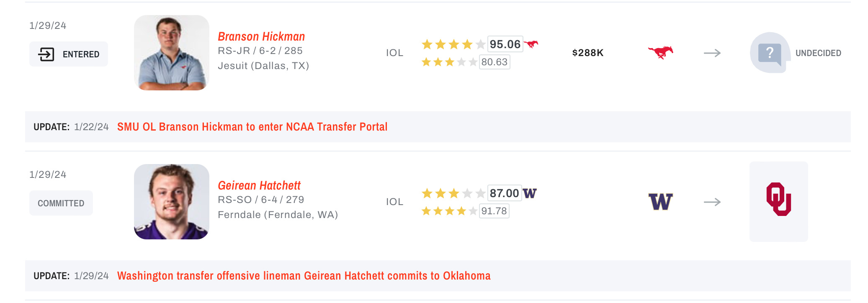Screen dimensions: 868x303
Task: Open Branson Hickman player profile link
Action: point(261,37)
